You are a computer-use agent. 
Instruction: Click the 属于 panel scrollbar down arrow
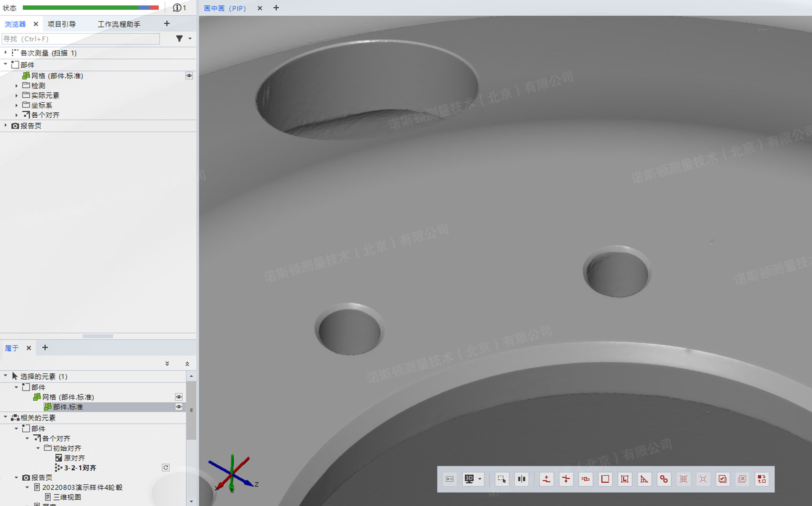click(191, 501)
